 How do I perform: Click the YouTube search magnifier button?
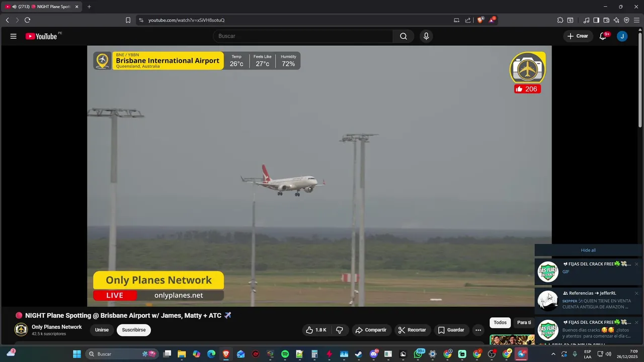coord(404,36)
